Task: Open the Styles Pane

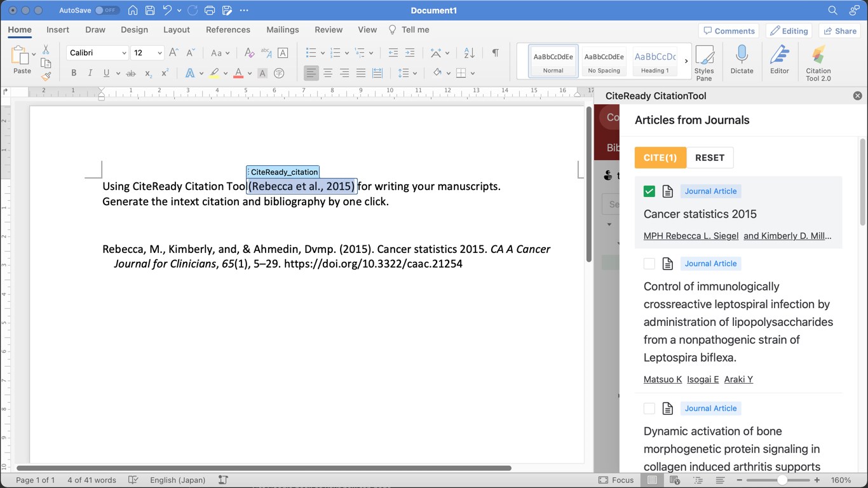Action: [704, 62]
